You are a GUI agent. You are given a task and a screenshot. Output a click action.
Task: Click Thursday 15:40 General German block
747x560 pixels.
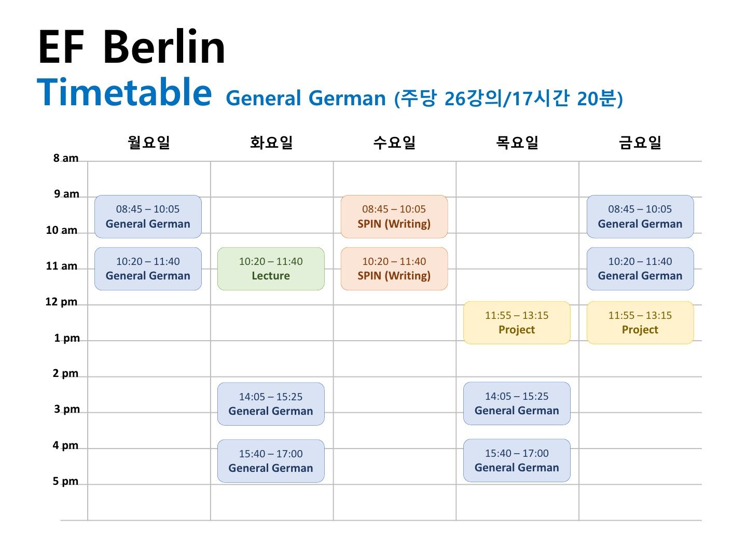pos(517,460)
